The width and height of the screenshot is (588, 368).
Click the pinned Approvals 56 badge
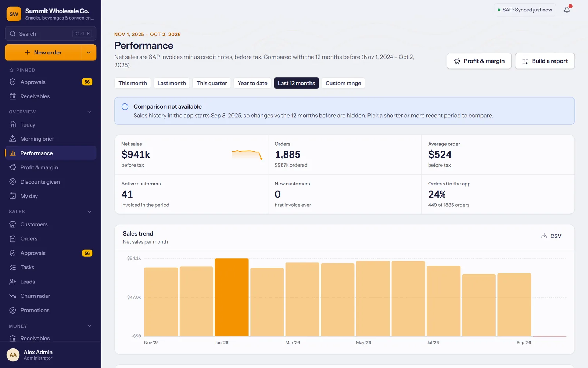click(x=87, y=82)
